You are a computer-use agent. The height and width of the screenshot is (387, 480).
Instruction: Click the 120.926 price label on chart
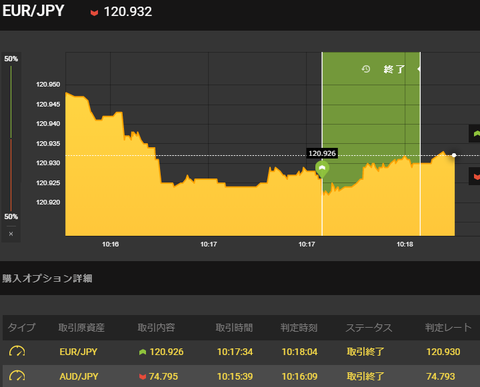click(322, 153)
